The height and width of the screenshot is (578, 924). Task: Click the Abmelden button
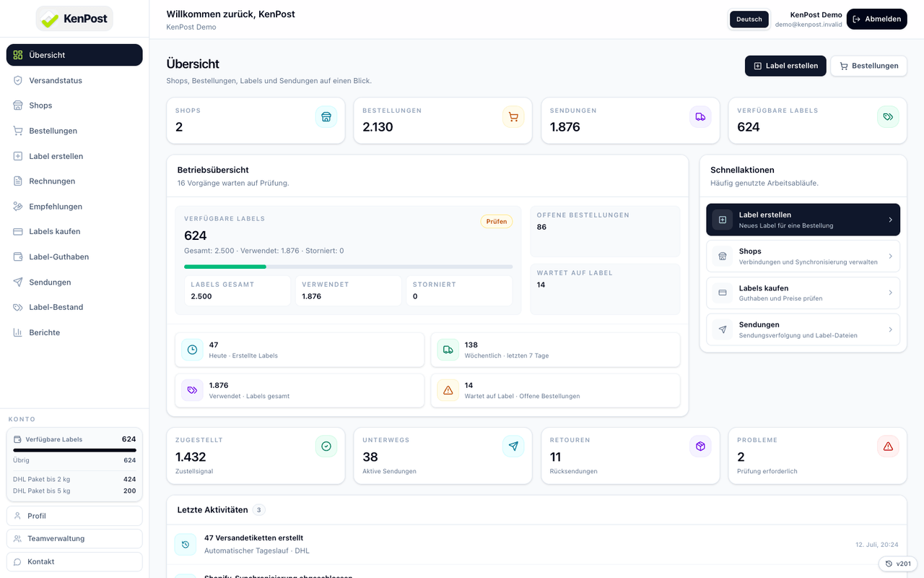pyautogui.click(x=876, y=20)
